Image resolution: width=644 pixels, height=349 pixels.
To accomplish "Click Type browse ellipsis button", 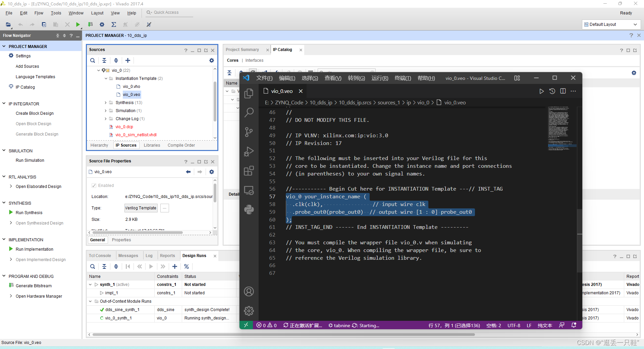I will 164,208.
